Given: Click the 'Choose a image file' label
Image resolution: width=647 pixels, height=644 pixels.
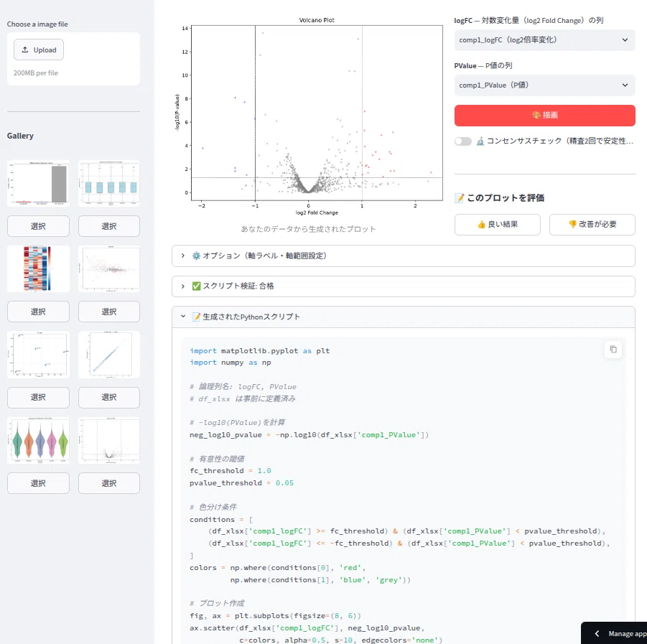Looking at the screenshot, I should pyautogui.click(x=37, y=24).
